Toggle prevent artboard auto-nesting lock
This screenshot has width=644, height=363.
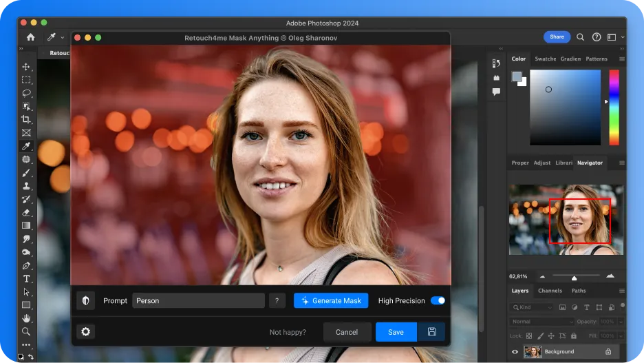(x=562, y=336)
